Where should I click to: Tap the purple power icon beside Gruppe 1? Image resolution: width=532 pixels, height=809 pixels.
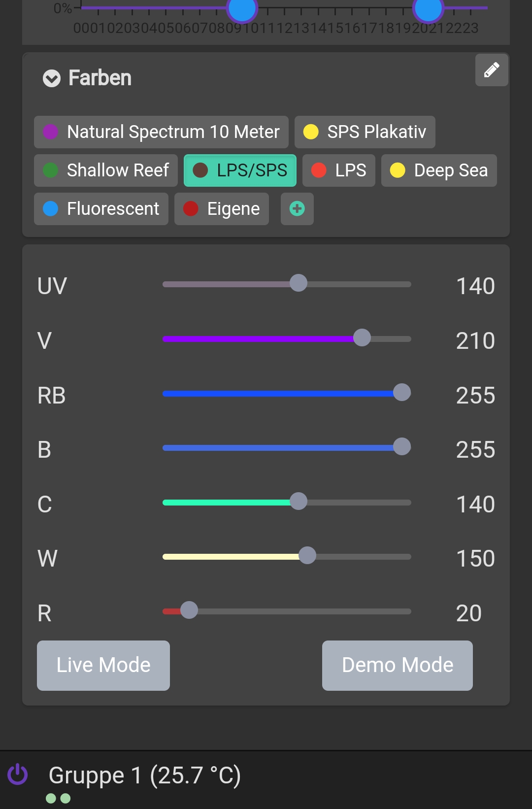pyautogui.click(x=18, y=774)
